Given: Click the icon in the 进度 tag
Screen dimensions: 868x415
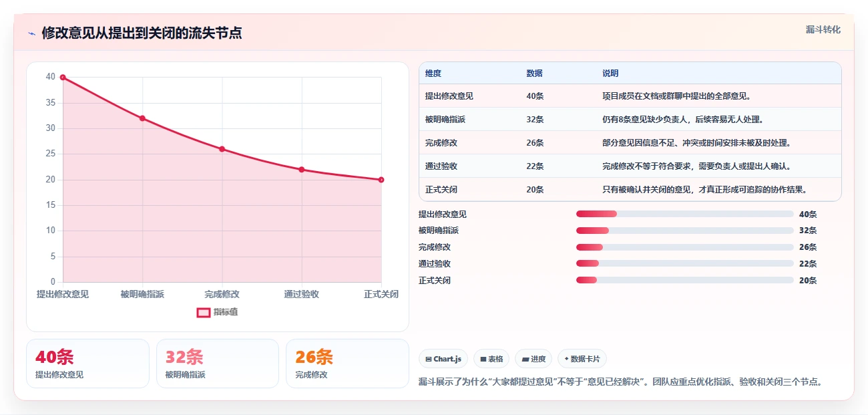Looking at the screenshot, I should pyautogui.click(x=525, y=360).
